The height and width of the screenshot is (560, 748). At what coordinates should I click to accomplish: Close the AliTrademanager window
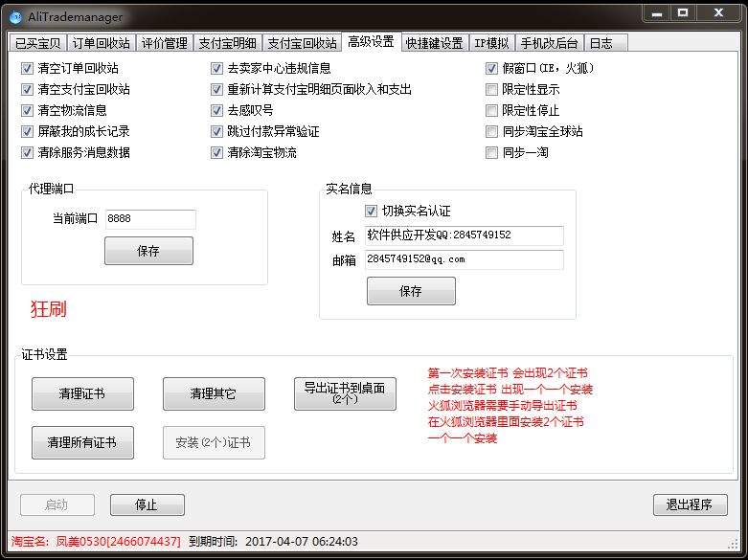click(x=718, y=13)
